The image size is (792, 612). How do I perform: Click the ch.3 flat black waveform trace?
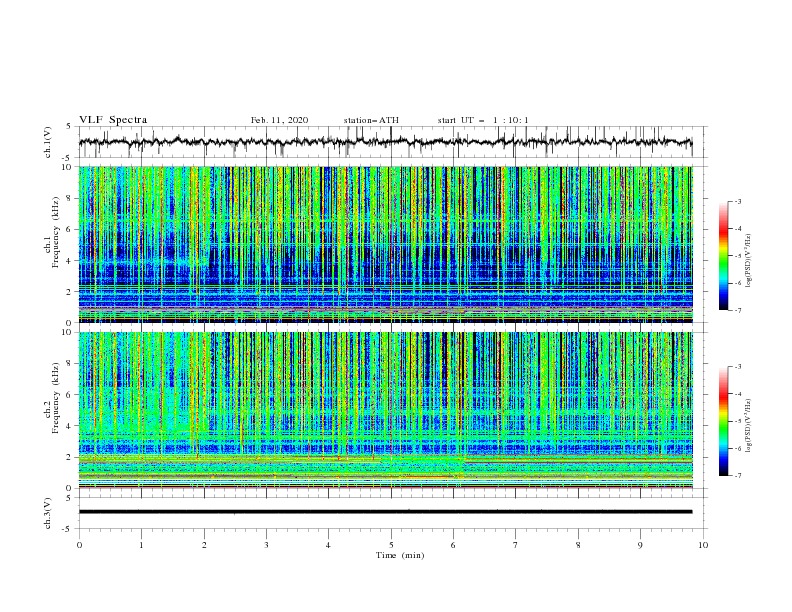[x=385, y=512]
